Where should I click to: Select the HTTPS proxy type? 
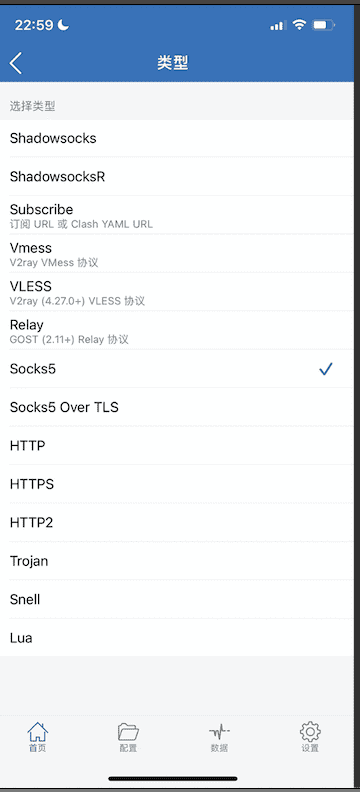tap(177, 484)
